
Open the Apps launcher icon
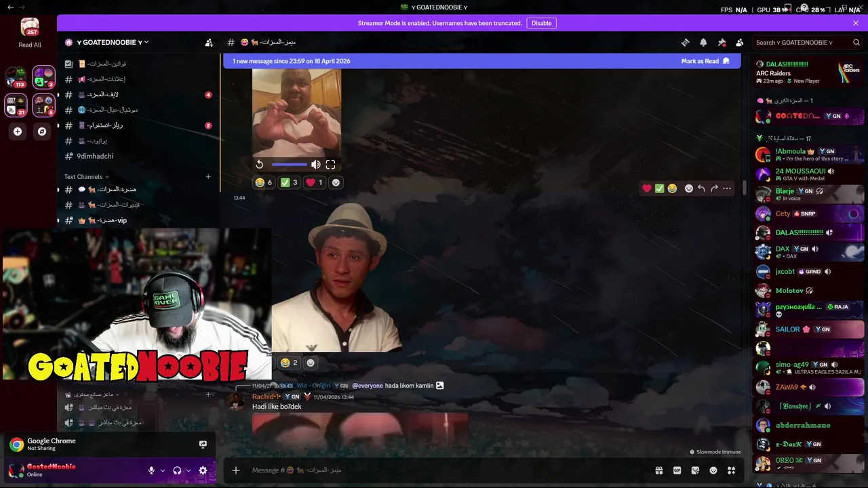[731, 470]
